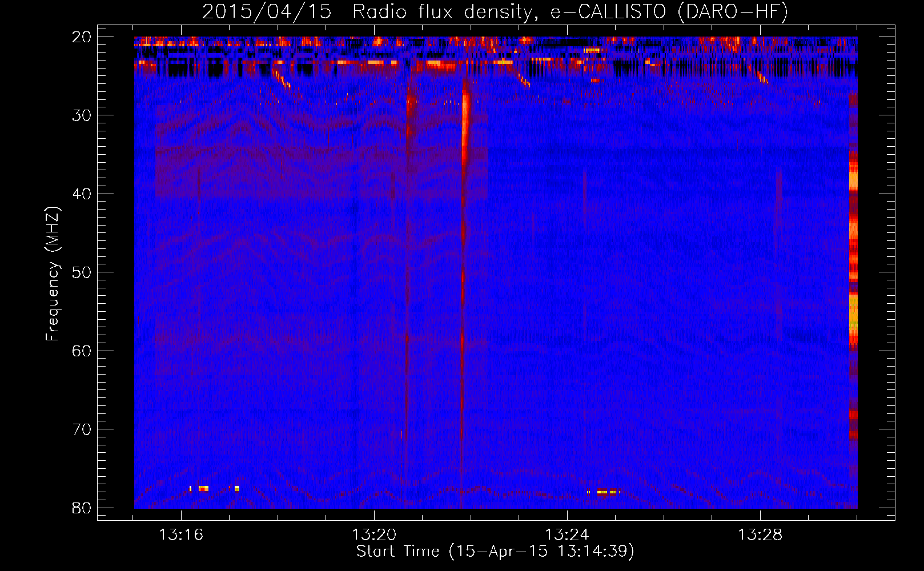Click the 40 frequency tick label
Screen dimensions: 924x571
tap(82, 194)
